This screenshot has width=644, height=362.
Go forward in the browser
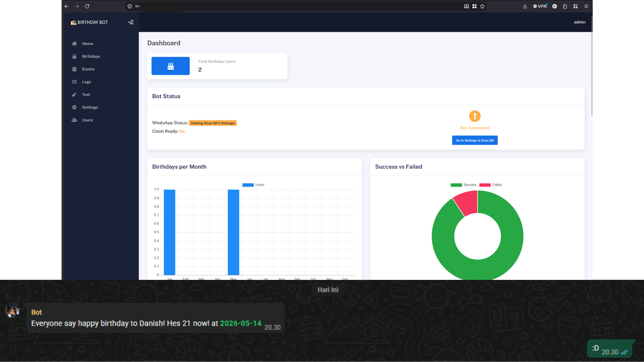77,6
